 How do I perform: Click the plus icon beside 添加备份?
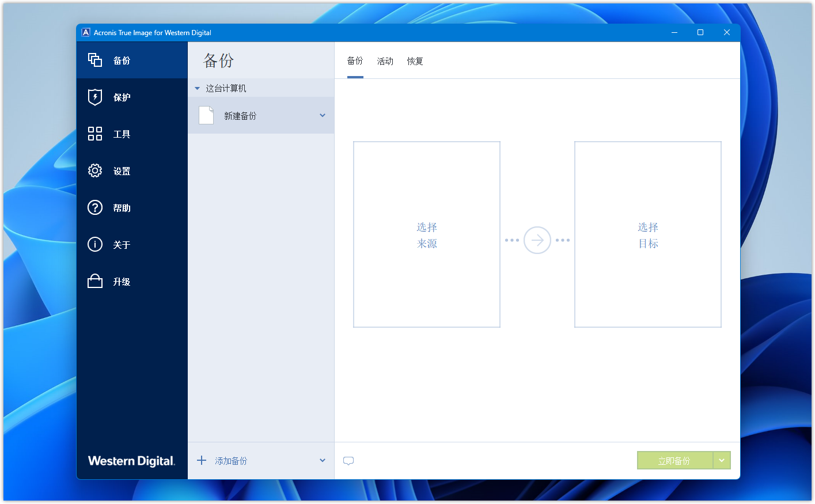pyautogui.click(x=202, y=460)
